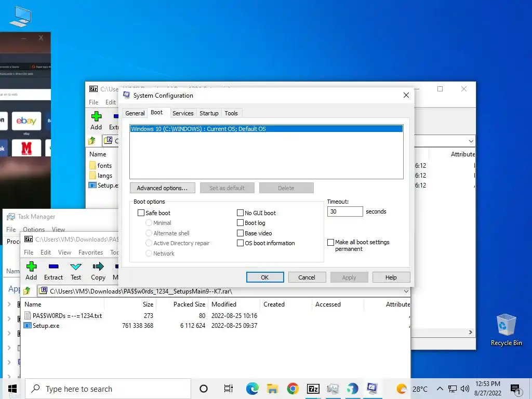Click OK in System Configuration
Viewport: 532px width, 399px height.
(x=265, y=277)
